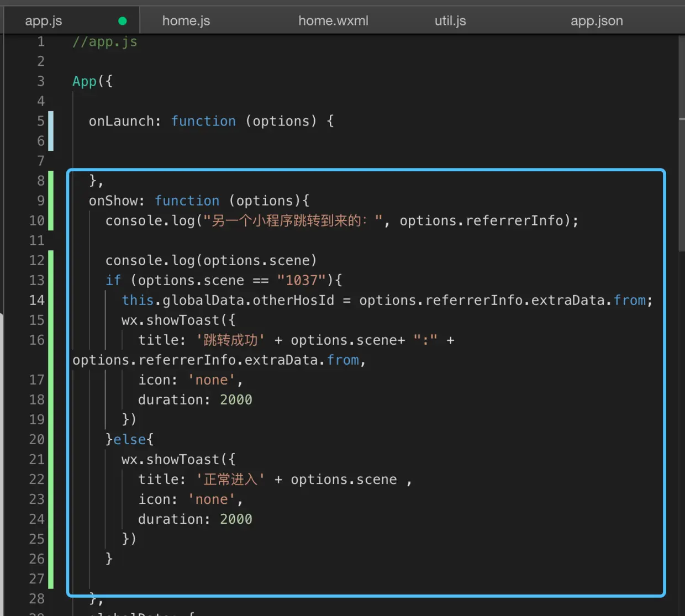Click line number 9 in the gutter
The width and height of the screenshot is (685, 616).
point(40,201)
